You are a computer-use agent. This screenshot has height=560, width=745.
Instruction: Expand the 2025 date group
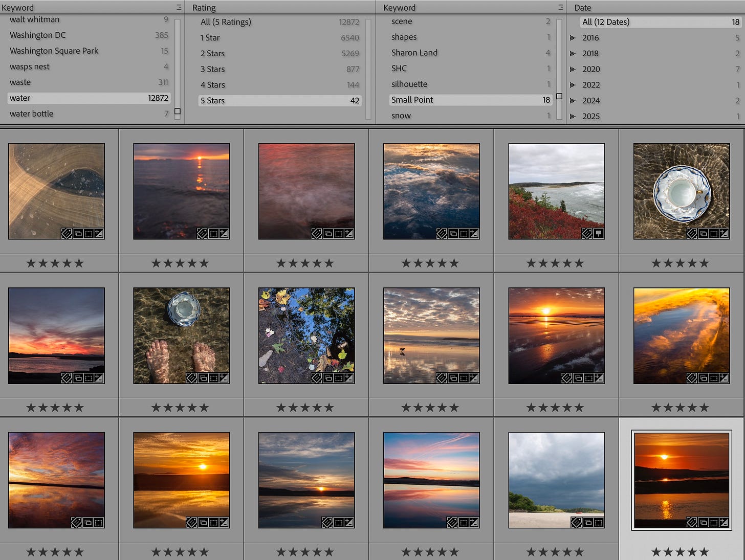(573, 117)
